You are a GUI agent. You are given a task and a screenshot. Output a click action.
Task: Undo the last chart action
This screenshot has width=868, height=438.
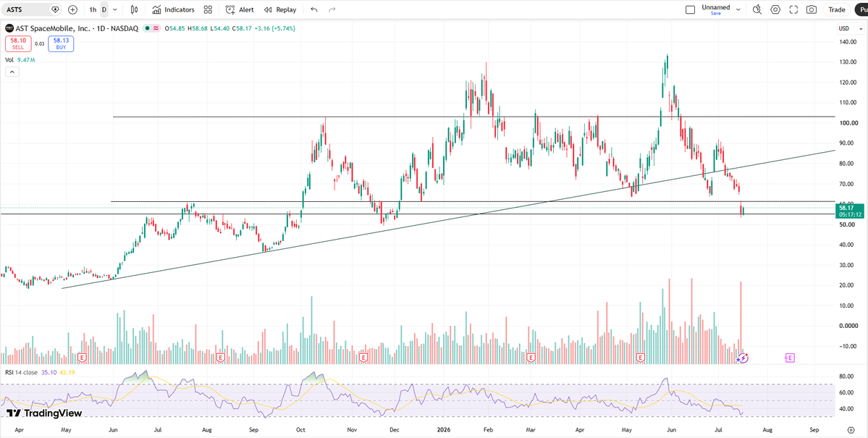314,9
